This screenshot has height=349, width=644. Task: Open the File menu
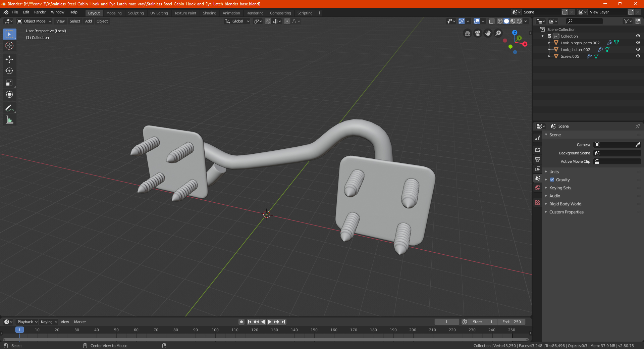pyautogui.click(x=15, y=12)
